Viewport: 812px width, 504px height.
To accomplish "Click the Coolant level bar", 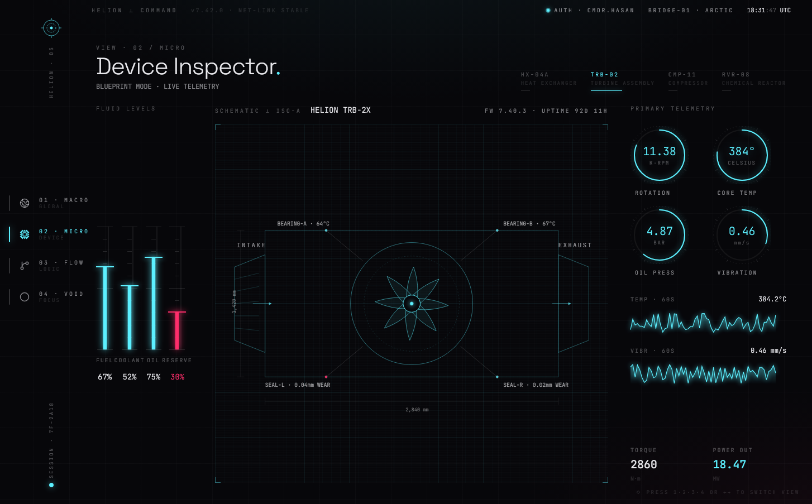I will pyautogui.click(x=130, y=318).
